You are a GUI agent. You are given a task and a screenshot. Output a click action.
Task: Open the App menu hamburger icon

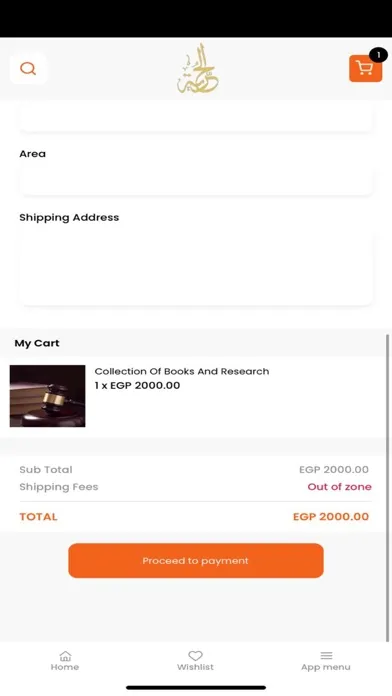(326, 656)
